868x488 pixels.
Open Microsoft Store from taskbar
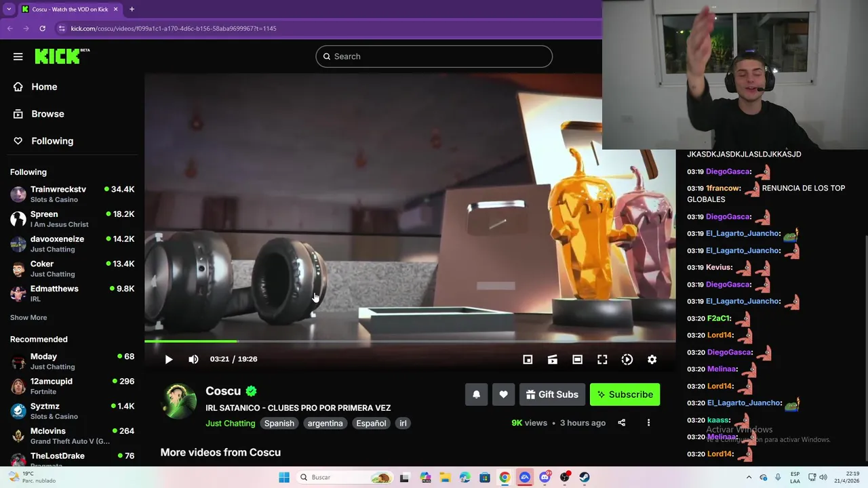pyautogui.click(x=485, y=477)
